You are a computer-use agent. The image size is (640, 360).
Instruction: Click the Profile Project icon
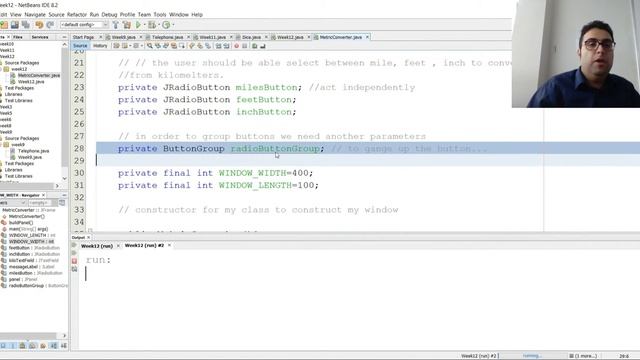tap(166, 25)
